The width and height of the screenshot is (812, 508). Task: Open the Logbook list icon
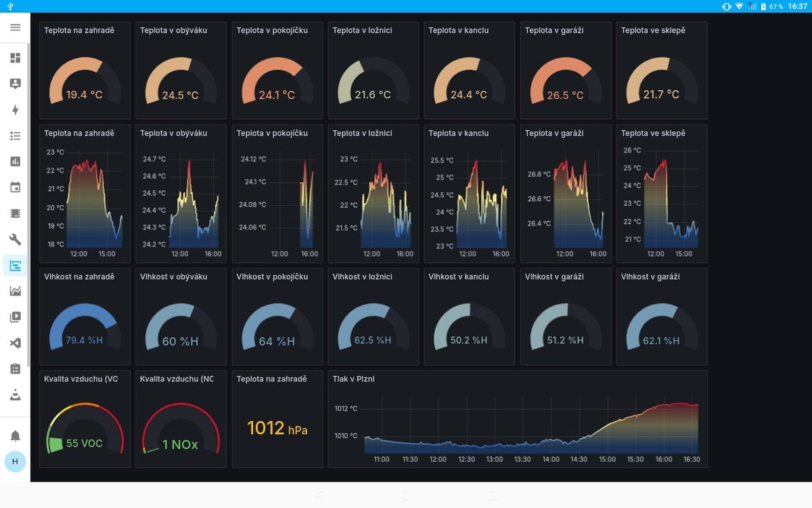click(x=15, y=135)
